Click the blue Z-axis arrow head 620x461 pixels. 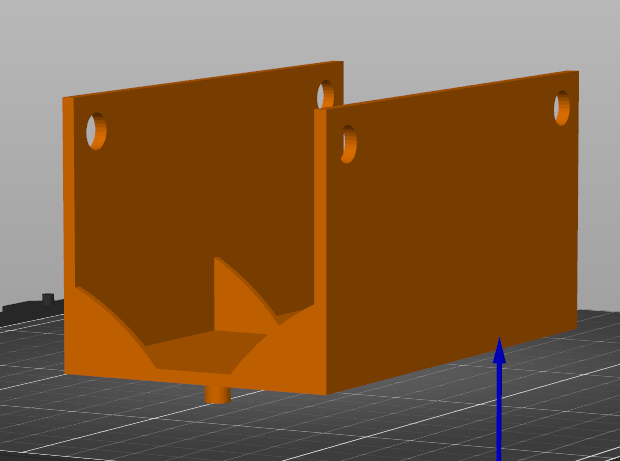pyautogui.click(x=499, y=351)
